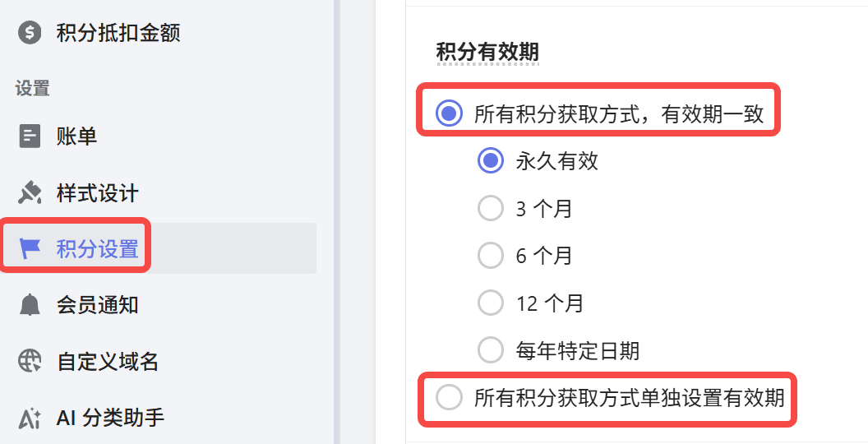Screen dimensions: 868x444
Task: Click the 账单 document icon
Action: pos(30,136)
